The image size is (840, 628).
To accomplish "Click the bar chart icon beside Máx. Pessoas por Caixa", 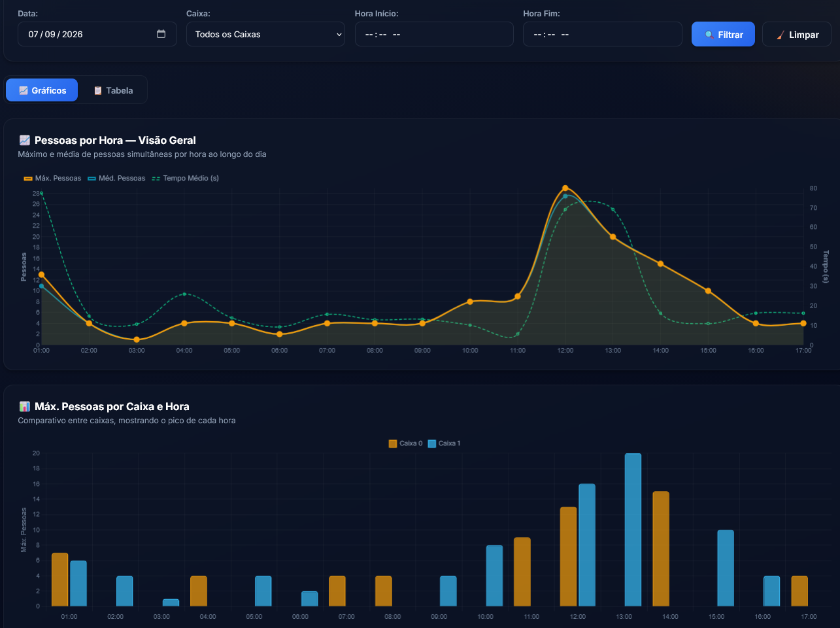I will [25, 406].
